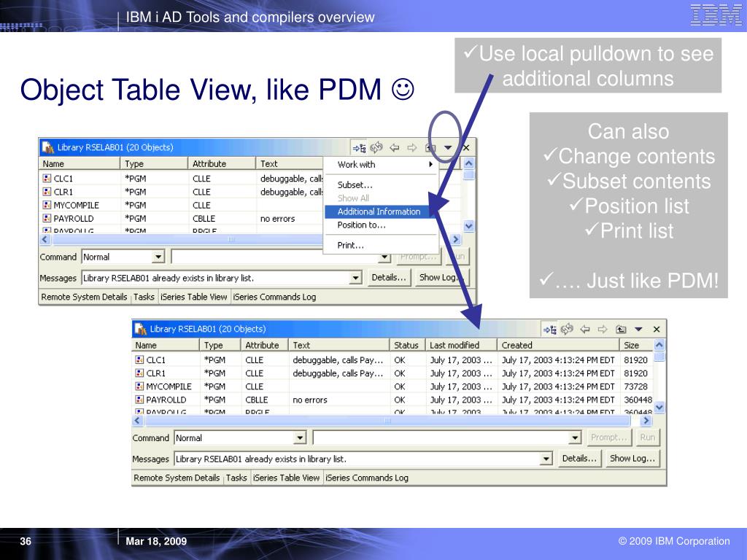Click Prompt... button in window showing Status column

pyautogui.click(x=609, y=437)
